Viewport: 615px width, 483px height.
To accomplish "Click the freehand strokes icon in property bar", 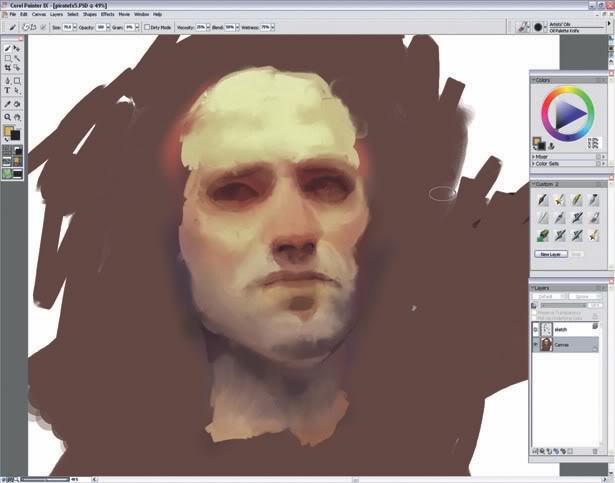I will click(26, 27).
